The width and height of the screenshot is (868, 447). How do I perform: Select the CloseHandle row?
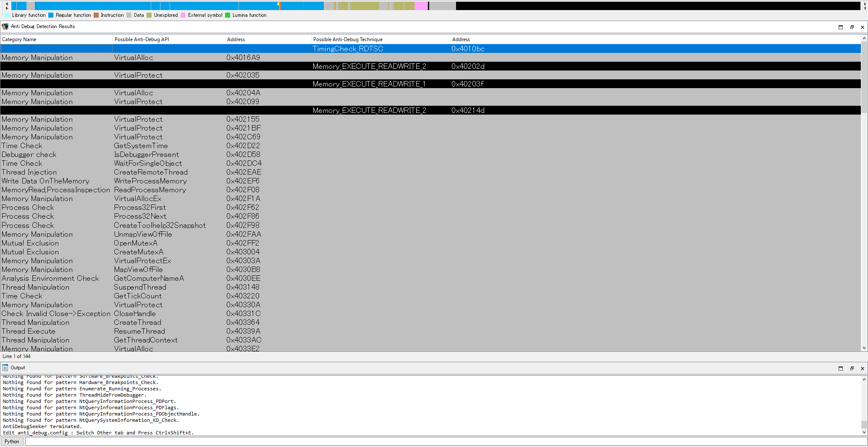point(430,314)
